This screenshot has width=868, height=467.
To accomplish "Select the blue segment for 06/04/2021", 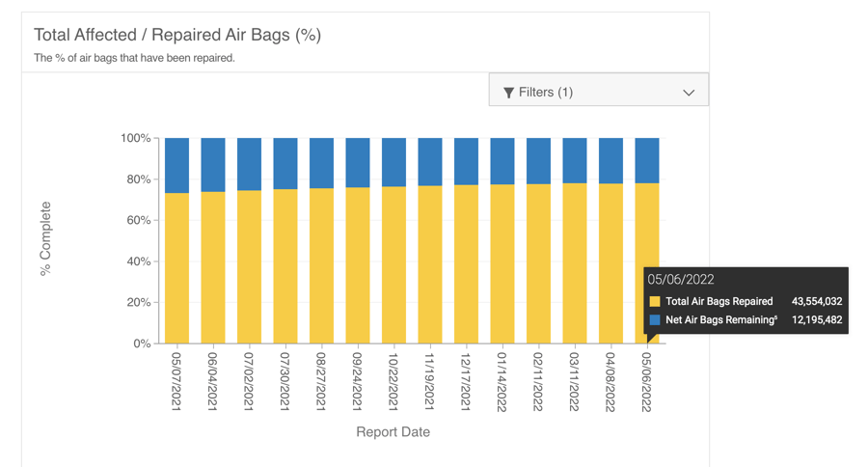I will point(213,165).
